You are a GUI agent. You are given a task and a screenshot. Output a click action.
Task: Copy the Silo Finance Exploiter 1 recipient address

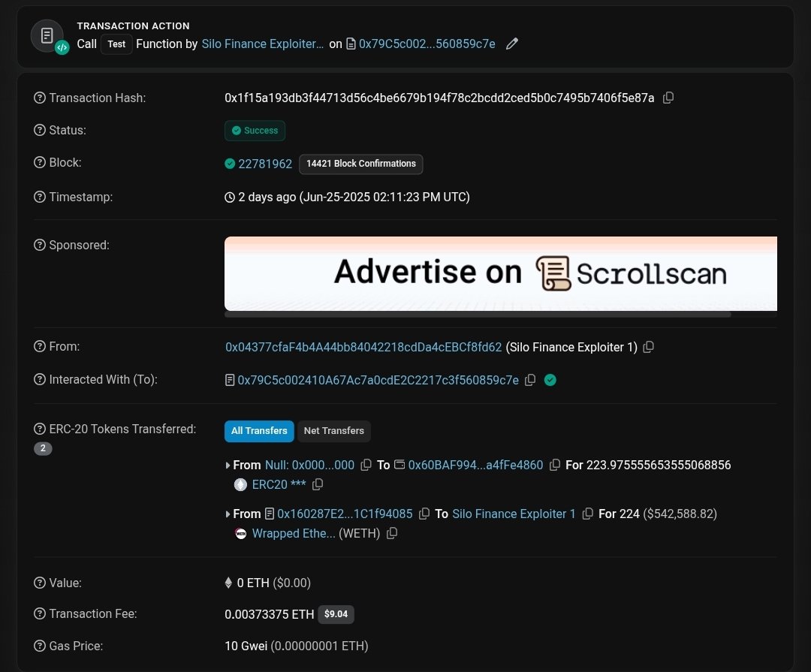587,514
